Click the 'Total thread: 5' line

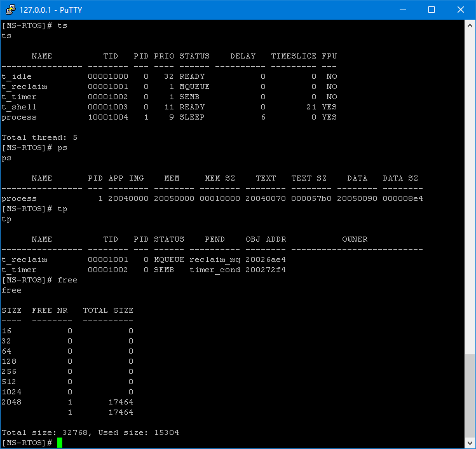[x=39, y=137]
